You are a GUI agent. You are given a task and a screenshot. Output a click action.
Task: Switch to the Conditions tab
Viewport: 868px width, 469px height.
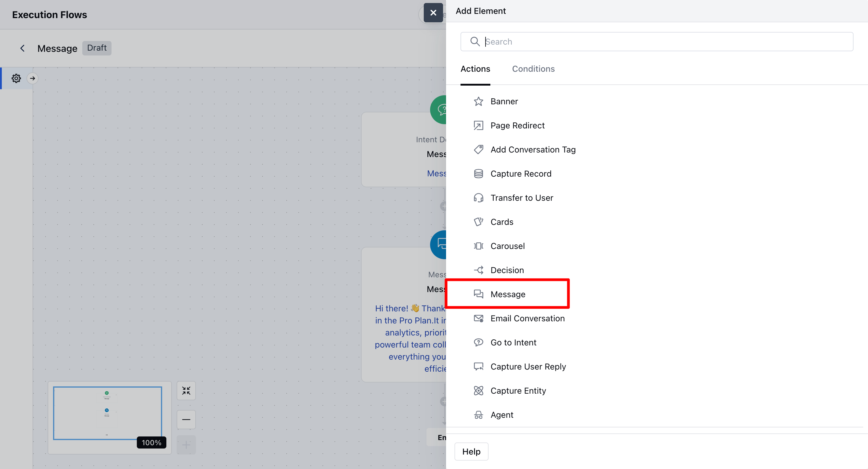point(533,69)
